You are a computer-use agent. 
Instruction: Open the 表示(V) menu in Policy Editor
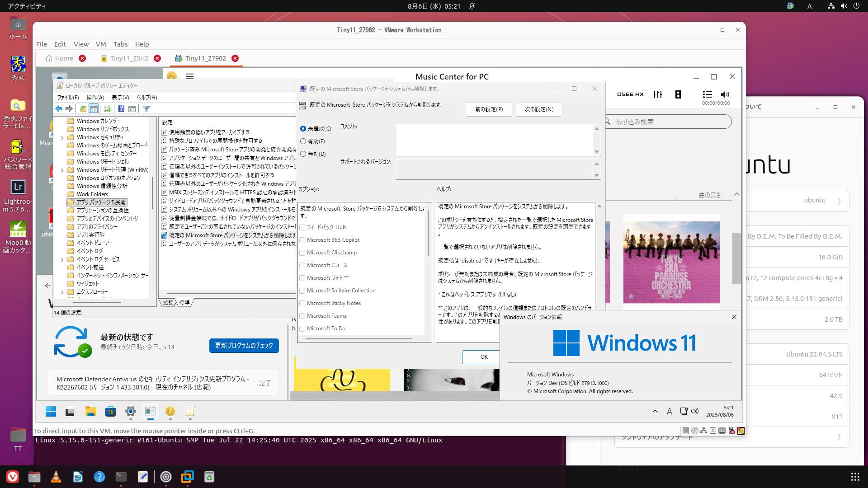[120, 97]
